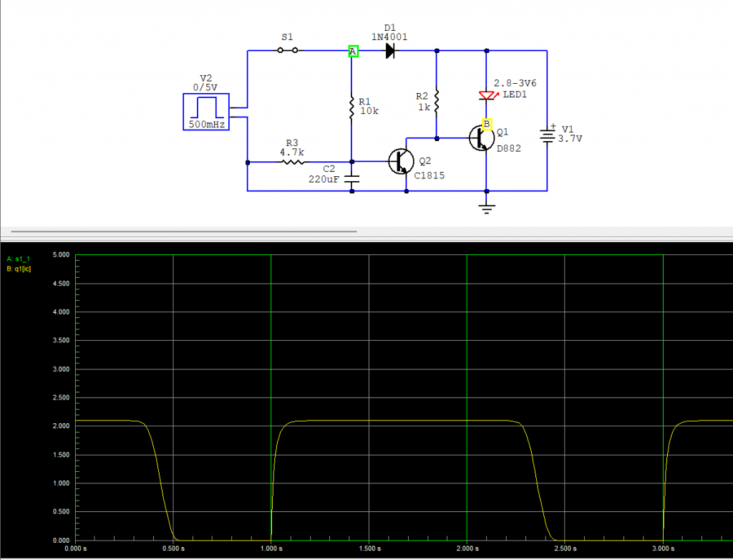Click the 1.000 s time axis label
Viewport: 733px width, 560px height.
coord(271,549)
